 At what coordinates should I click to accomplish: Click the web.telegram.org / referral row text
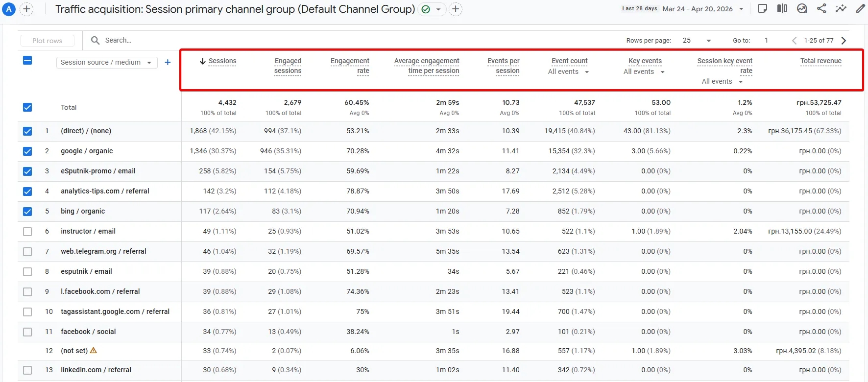pos(103,252)
